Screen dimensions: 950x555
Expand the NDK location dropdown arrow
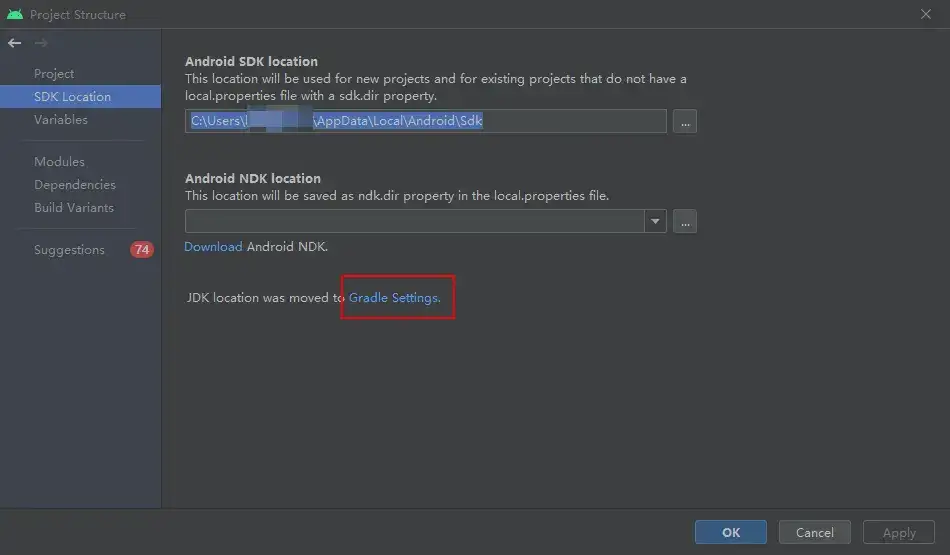(x=655, y=221)
